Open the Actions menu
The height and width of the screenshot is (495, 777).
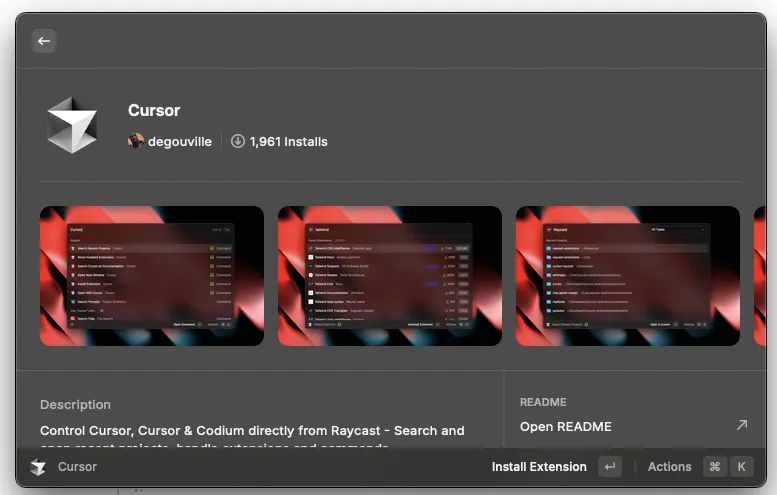pyautogui.click(x=669, y=467)
